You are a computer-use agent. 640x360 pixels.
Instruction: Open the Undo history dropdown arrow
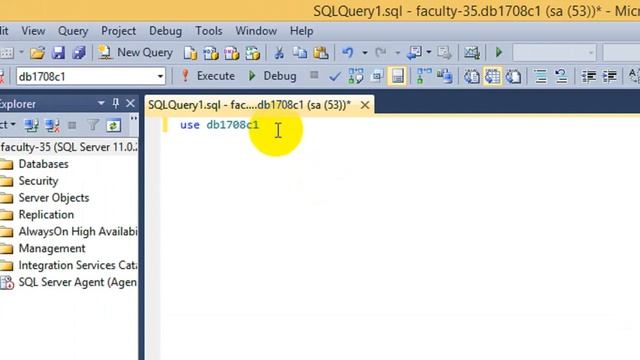click(x=364, y=53)
